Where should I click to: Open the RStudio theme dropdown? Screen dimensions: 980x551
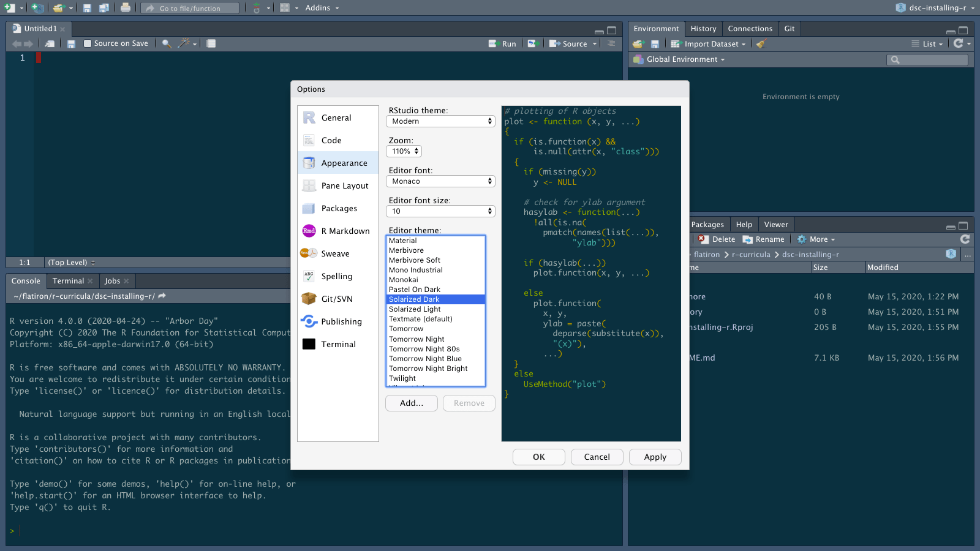click(440, 121)
